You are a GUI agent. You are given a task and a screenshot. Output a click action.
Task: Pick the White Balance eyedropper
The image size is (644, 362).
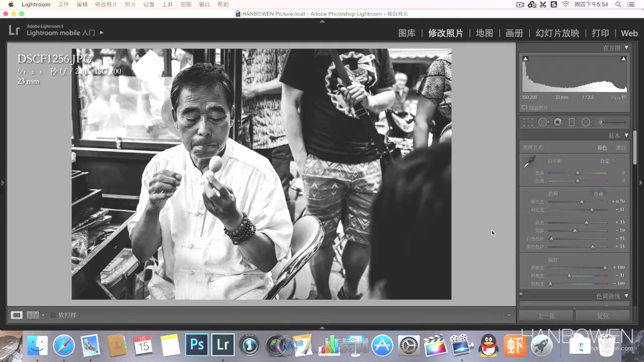529,162
